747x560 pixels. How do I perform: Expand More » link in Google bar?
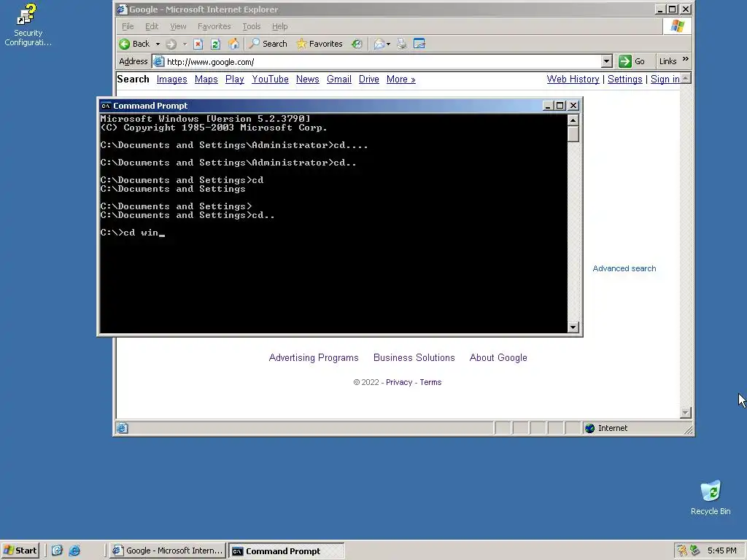pos(400,79)
